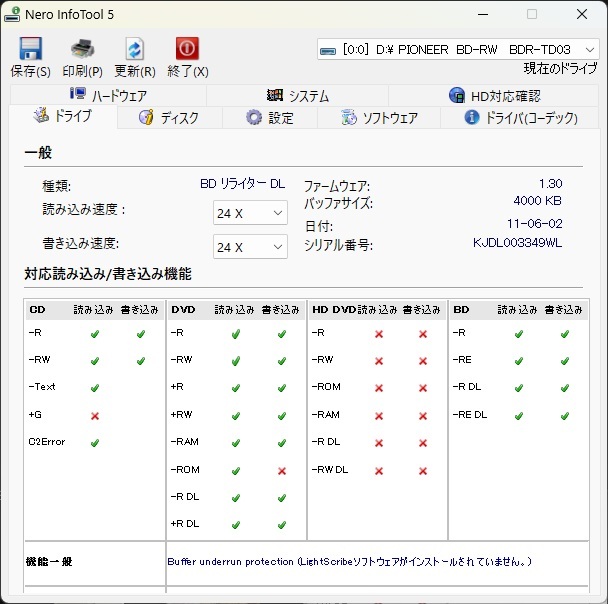Open the ドライバ(コーデック) tab
The width and height of the screenshot is (608, 604).
(521, 118)
